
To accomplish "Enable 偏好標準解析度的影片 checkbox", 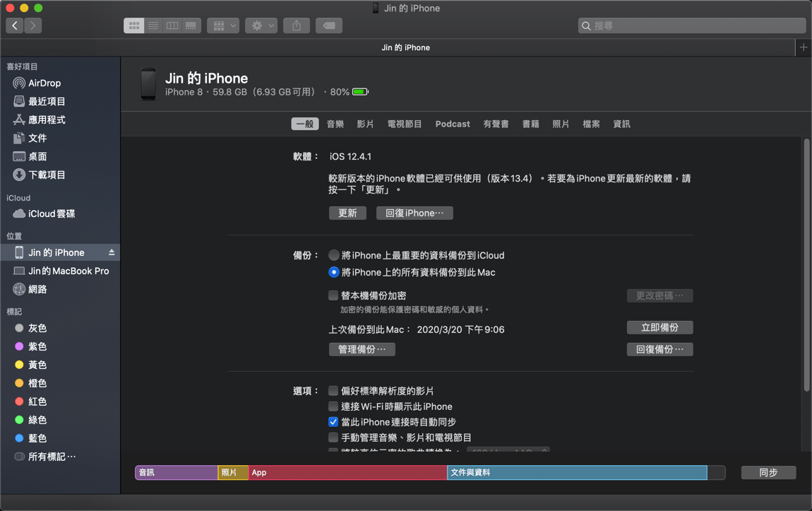I will [333, 391].
